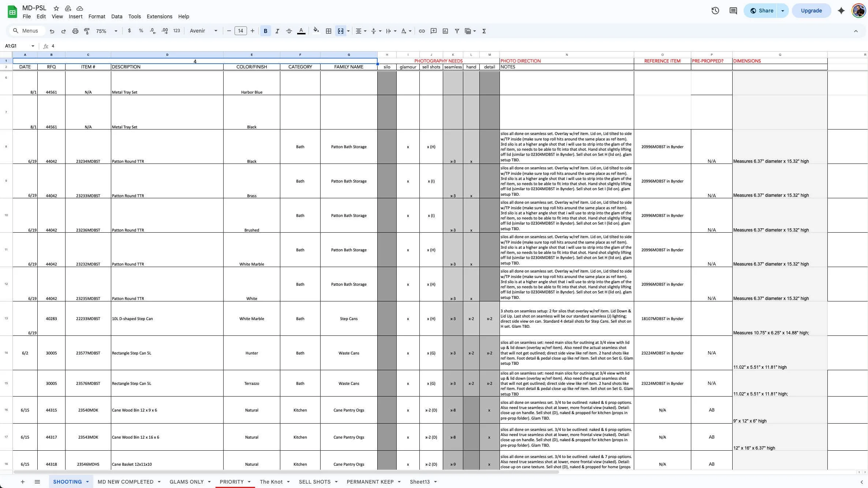Open the version history clock icon

click(x=715, y=11)
